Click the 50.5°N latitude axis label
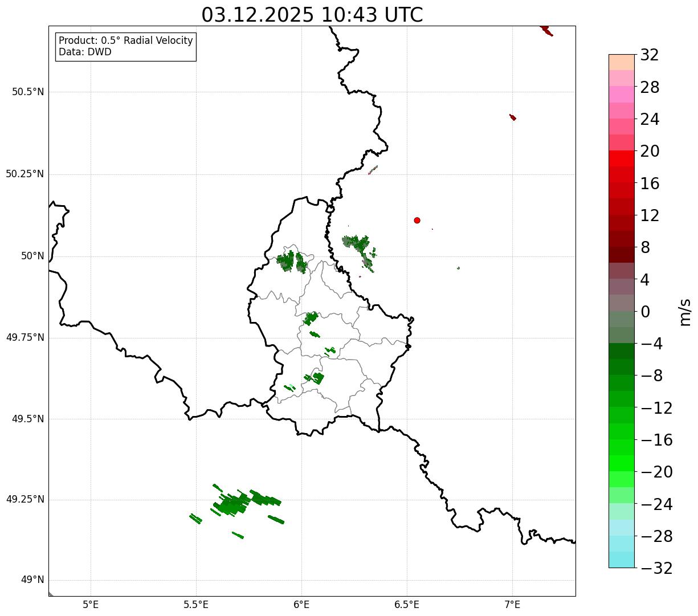The width and height of the screenshot is (698, 616). click(x=28, y=92)
